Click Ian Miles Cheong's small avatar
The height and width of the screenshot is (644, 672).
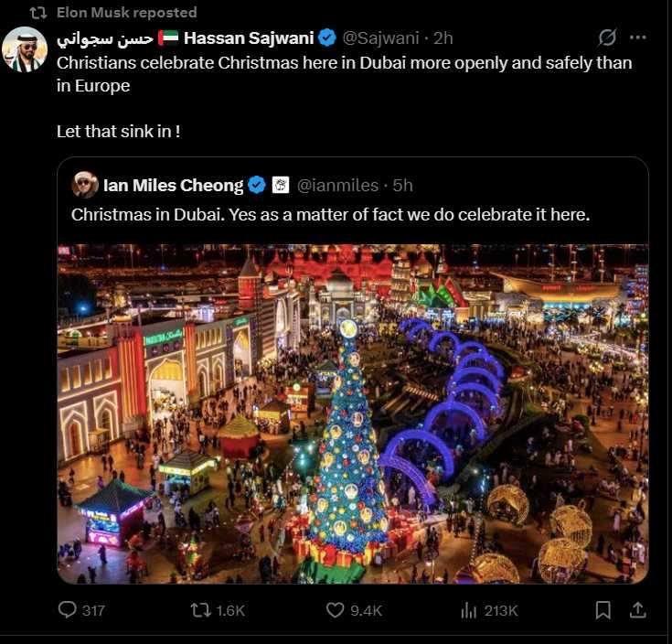[x=85, y=185]
